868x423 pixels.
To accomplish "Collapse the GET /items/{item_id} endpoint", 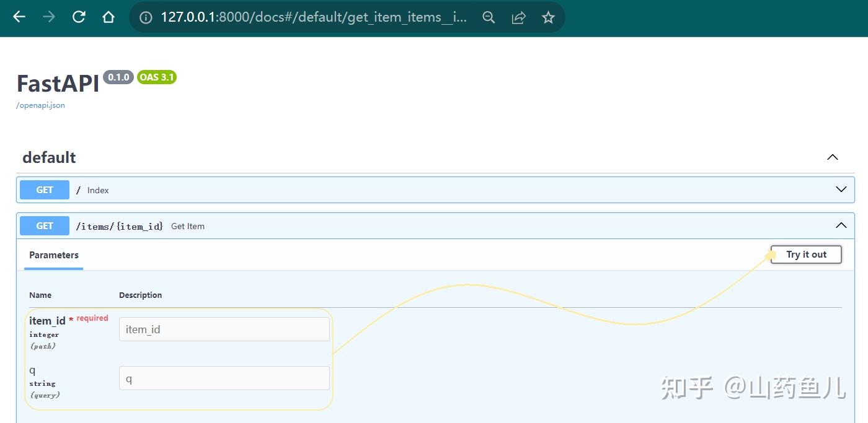I will (x=841, y=225).
